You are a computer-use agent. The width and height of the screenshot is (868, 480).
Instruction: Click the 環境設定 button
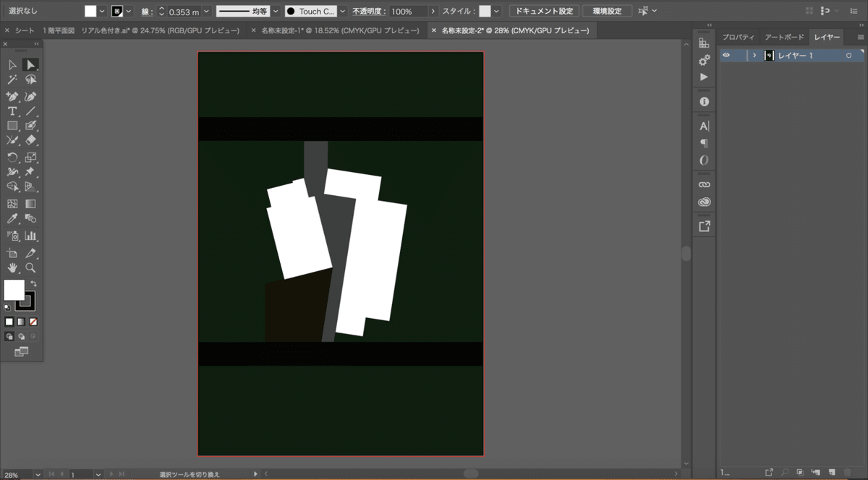click(608, 12)
